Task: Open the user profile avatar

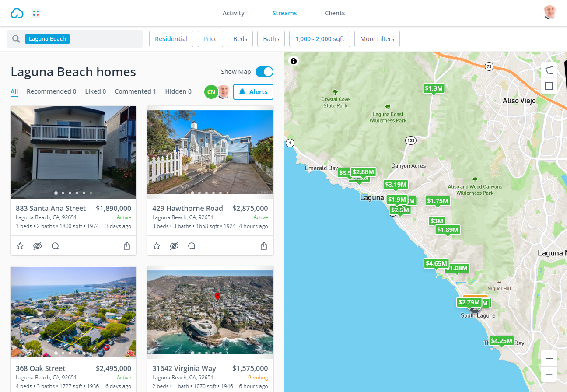Action: (x=550, y=13)
